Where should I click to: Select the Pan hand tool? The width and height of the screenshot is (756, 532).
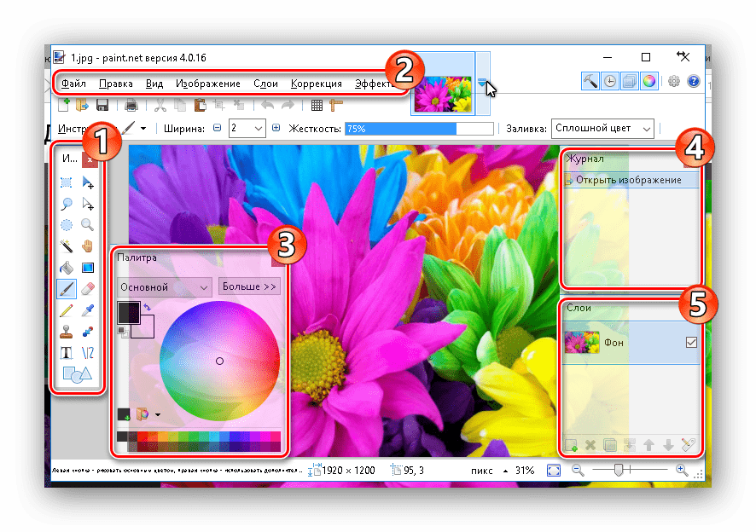click(x=87, y=246)
